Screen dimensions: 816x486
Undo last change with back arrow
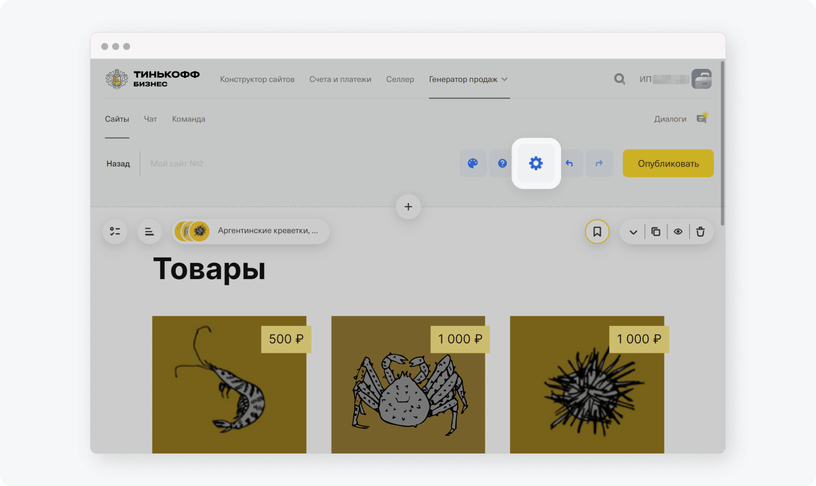(570, 163)
